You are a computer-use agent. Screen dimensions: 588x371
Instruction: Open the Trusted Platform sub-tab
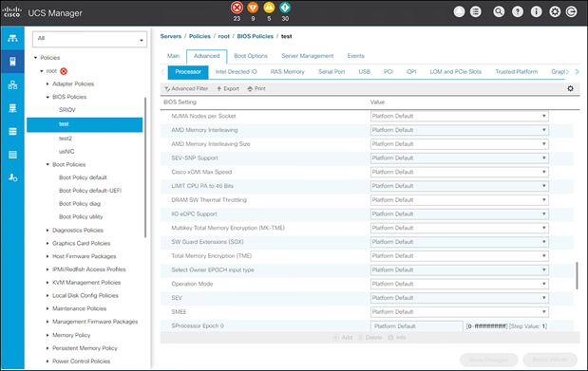(517, 71)
